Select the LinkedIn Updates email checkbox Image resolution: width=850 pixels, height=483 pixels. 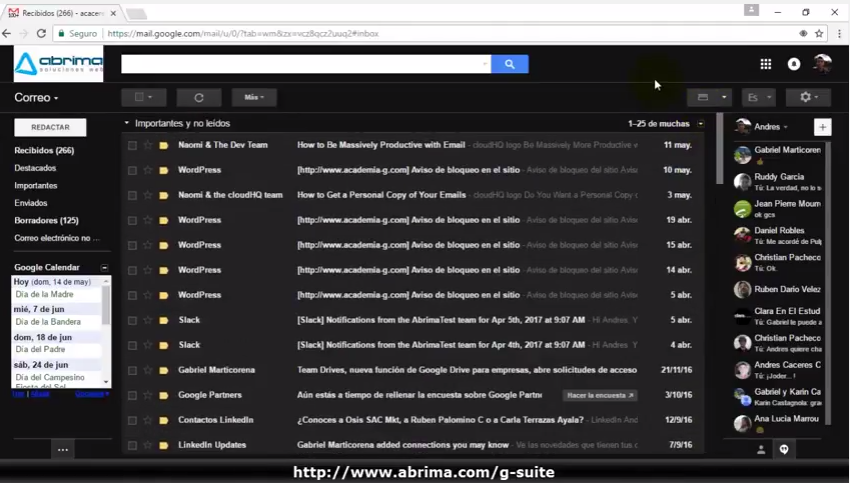tap(132, 445)
